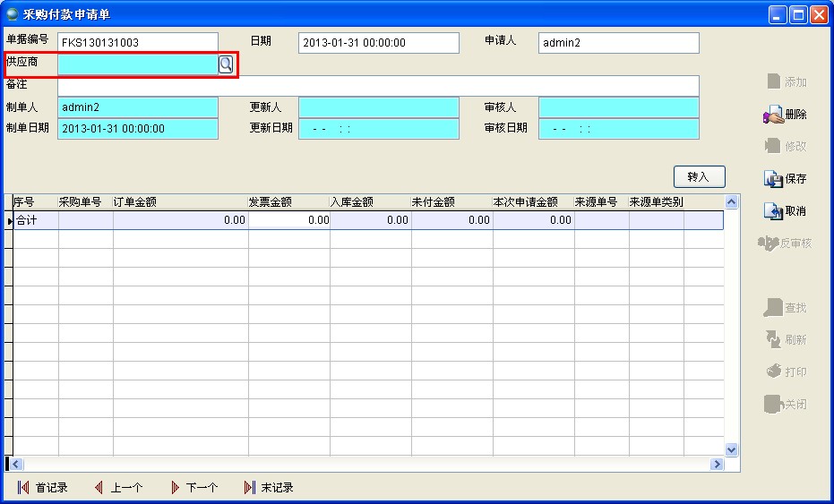The width and height of the screenshot is (834, 504).
Task: Click the 查找 (Find) button
Action: (x=786, y=307)
